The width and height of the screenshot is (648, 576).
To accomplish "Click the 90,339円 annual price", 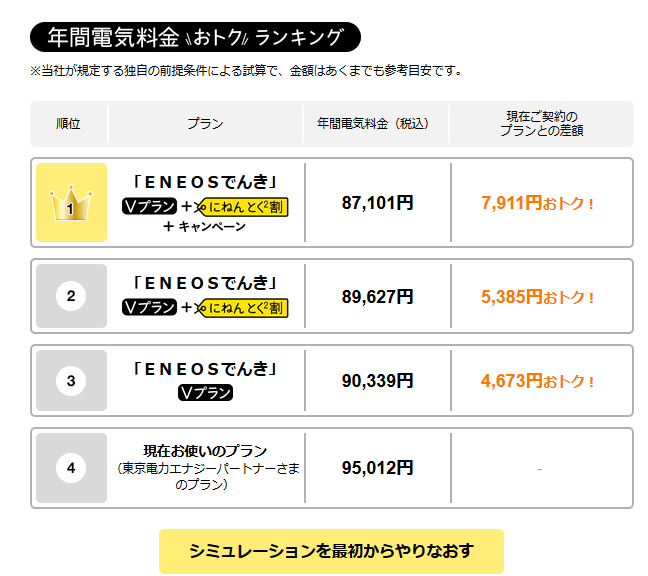I will pos(377,381).
